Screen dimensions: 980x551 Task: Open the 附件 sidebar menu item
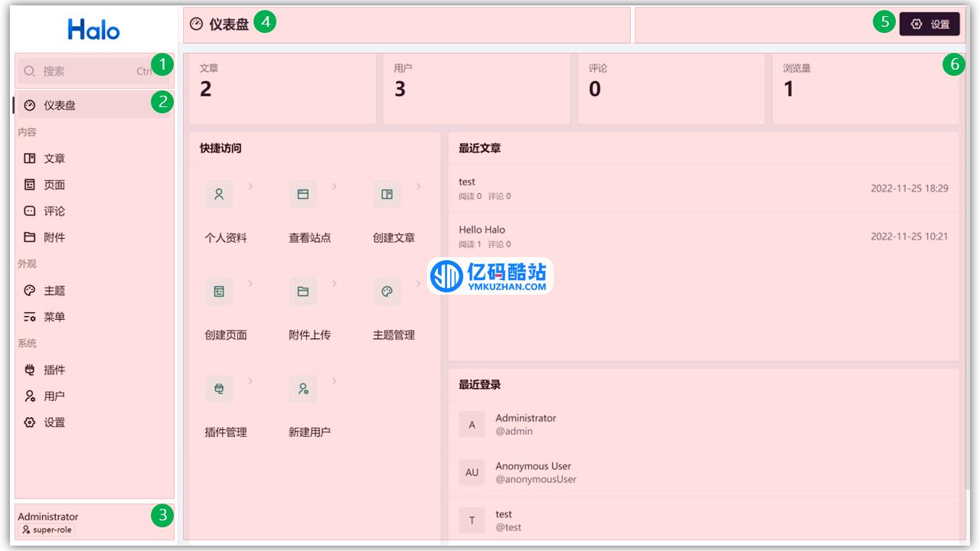93,237
